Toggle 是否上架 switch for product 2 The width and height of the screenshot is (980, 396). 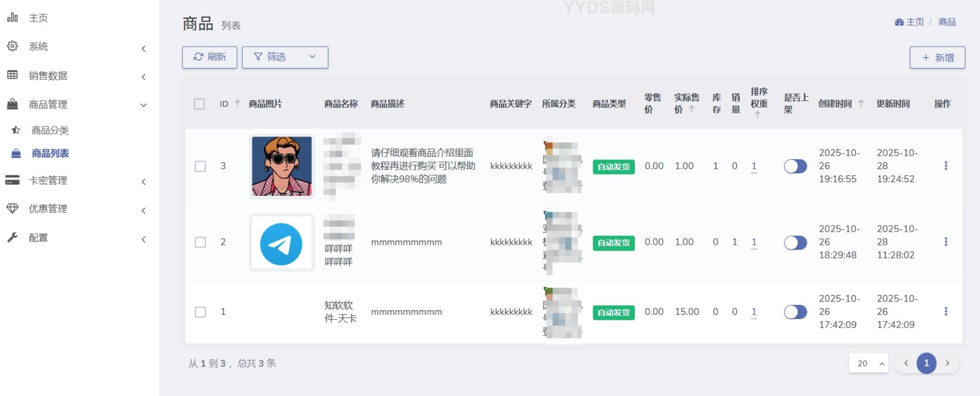pyautogui.click(x=795, y=242)
